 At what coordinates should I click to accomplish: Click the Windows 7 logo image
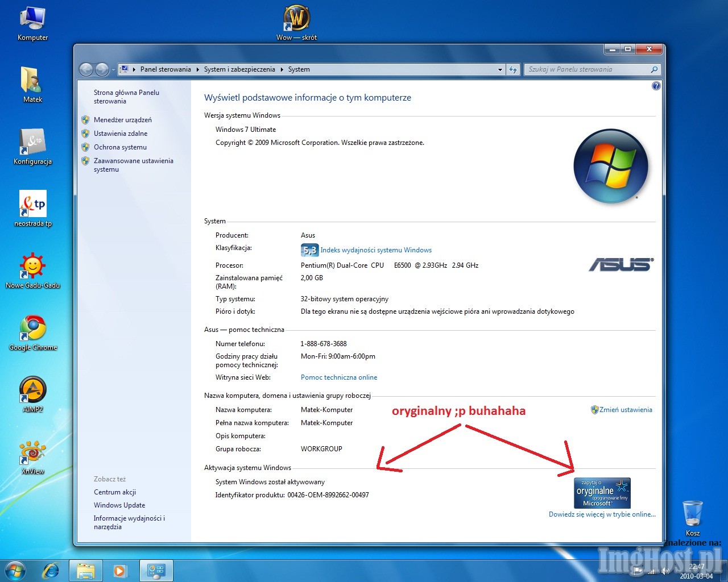611,167
